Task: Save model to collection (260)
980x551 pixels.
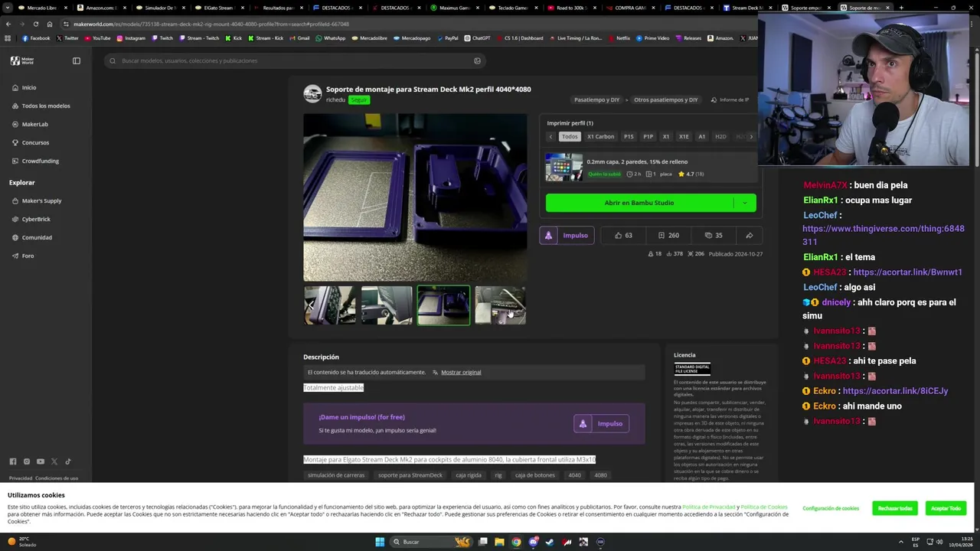Action: pyautogui.click(x=668, y=235)
